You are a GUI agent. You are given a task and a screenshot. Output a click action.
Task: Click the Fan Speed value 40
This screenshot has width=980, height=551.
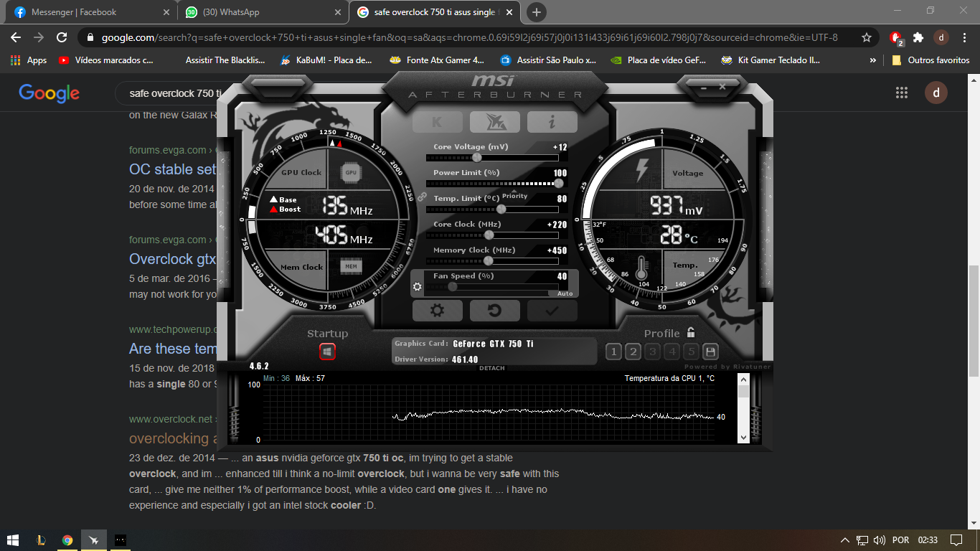click(x=562, y=276)
